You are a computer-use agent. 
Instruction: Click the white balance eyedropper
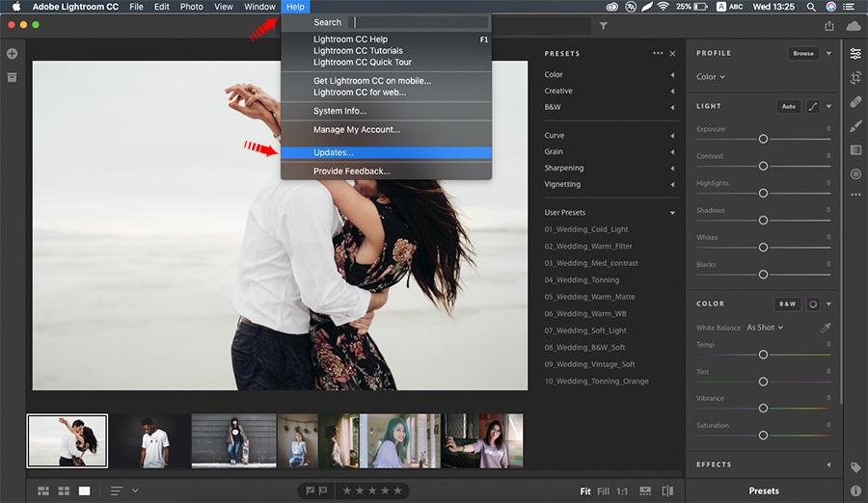coord(825,328)
